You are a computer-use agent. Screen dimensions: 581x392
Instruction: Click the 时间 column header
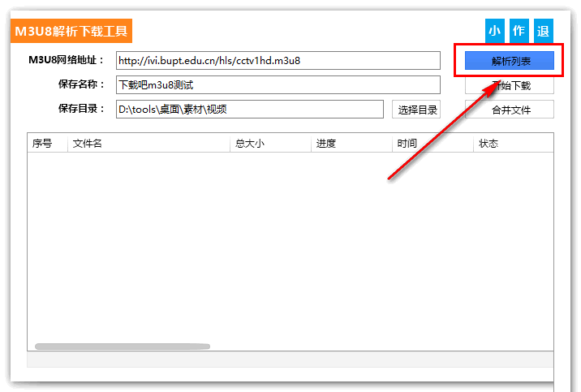click(x=433, y=143)
